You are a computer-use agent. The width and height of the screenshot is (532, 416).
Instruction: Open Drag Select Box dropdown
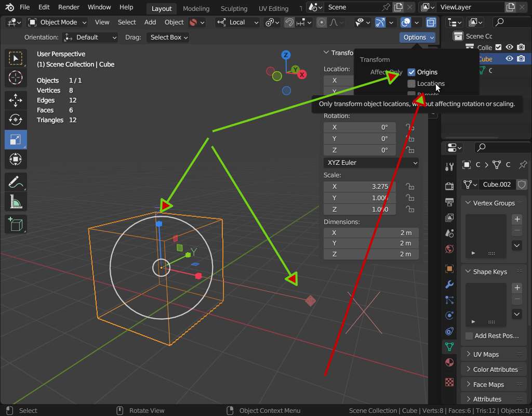(169, 37)
